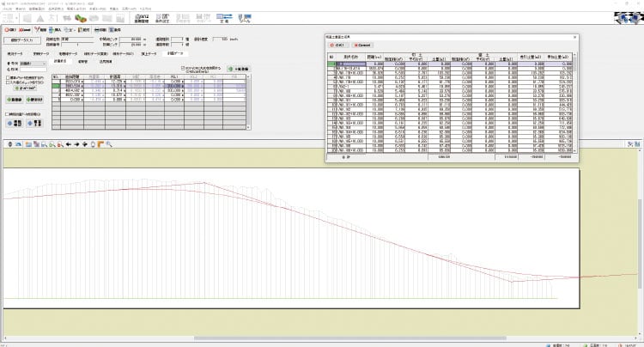The width and height of the screenshot is (644, 347).
Task: Click the 挿入 insert icon in edit toolbar
Action: [x=55, y=30]
